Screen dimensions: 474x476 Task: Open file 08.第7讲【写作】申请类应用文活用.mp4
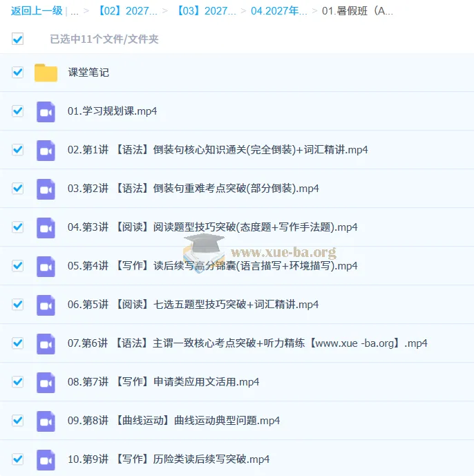[163, 382]
